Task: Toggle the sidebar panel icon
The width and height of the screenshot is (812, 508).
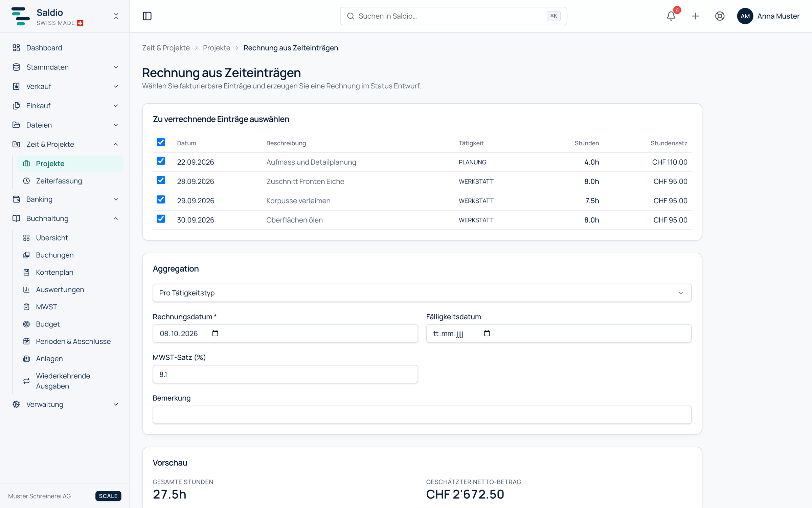Action: (x=147, y=16)
